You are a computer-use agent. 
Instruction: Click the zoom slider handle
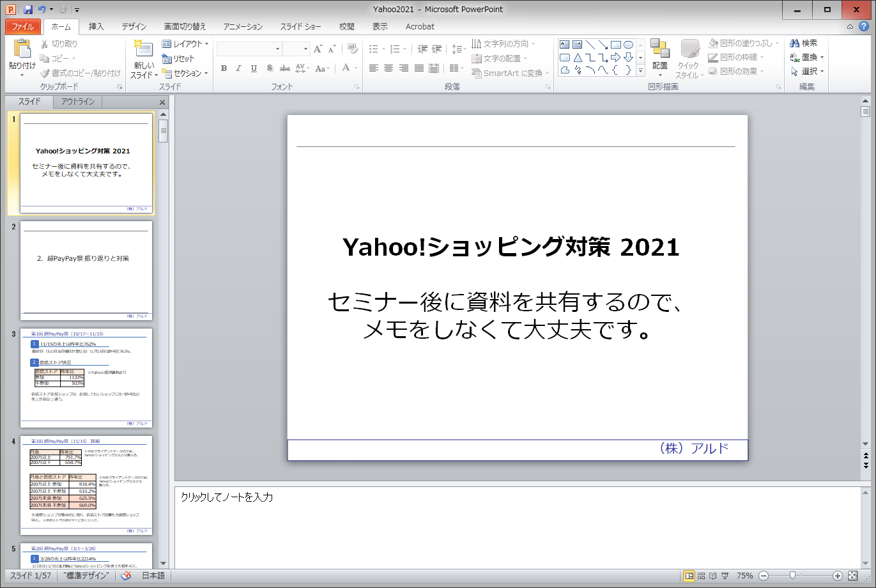(x=792, y=576)
